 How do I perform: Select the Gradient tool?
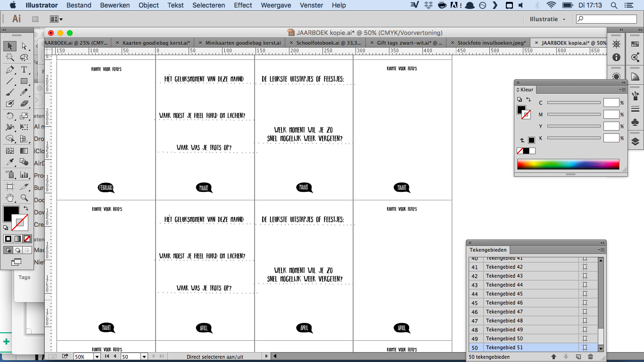(24, 151)
